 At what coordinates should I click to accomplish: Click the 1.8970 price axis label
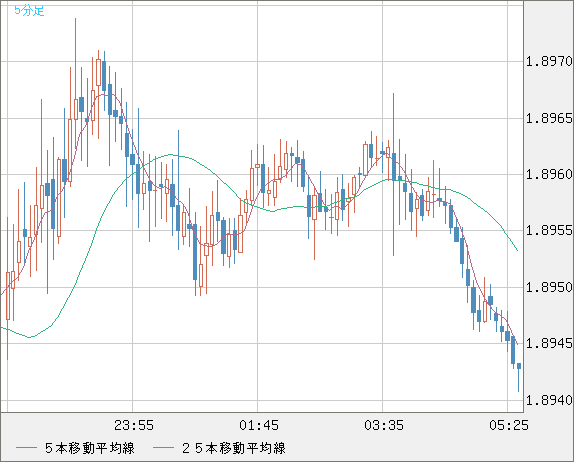click(549, 61)
